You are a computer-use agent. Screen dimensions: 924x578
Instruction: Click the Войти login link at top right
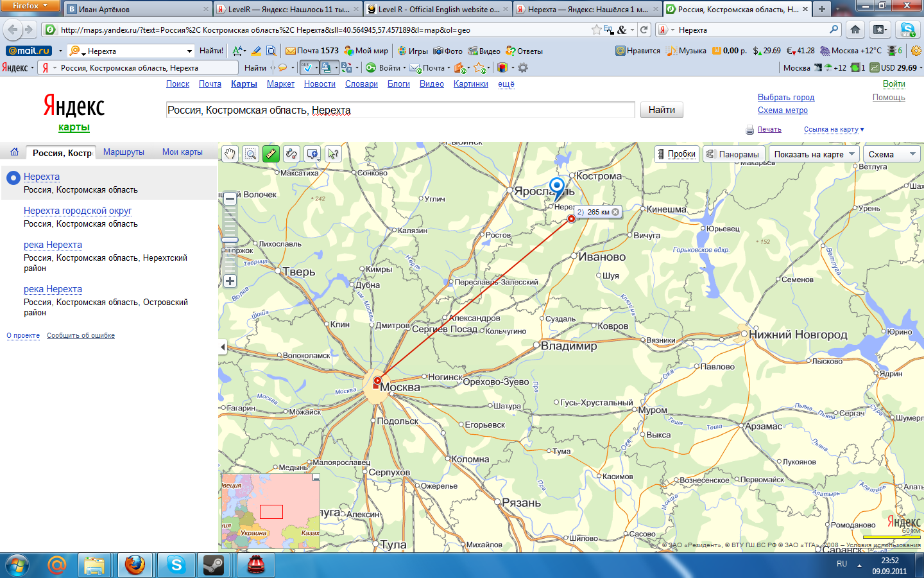pos(894,84)
